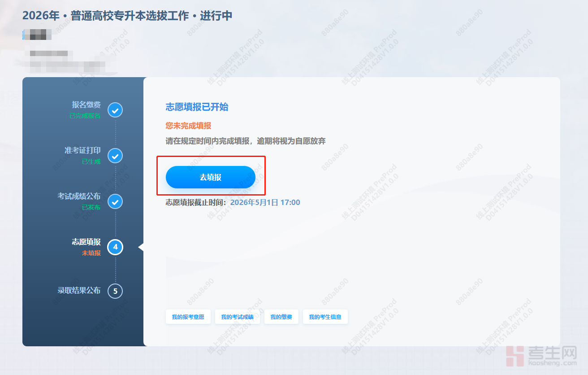This screenshot has height=375, width=588.
Task: 点击考试成绩公布步骤的对勾图标
Action: 115,201
